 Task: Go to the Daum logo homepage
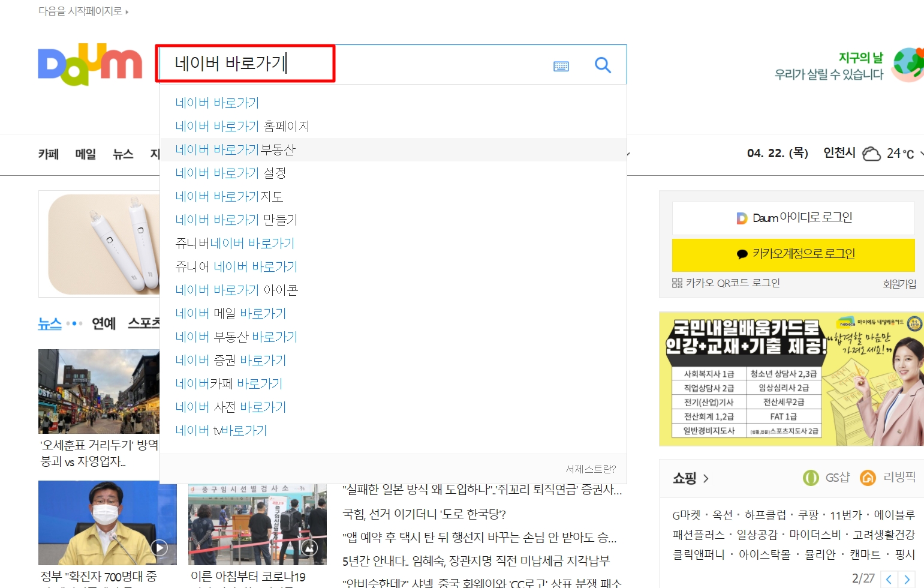click(90, 64)
